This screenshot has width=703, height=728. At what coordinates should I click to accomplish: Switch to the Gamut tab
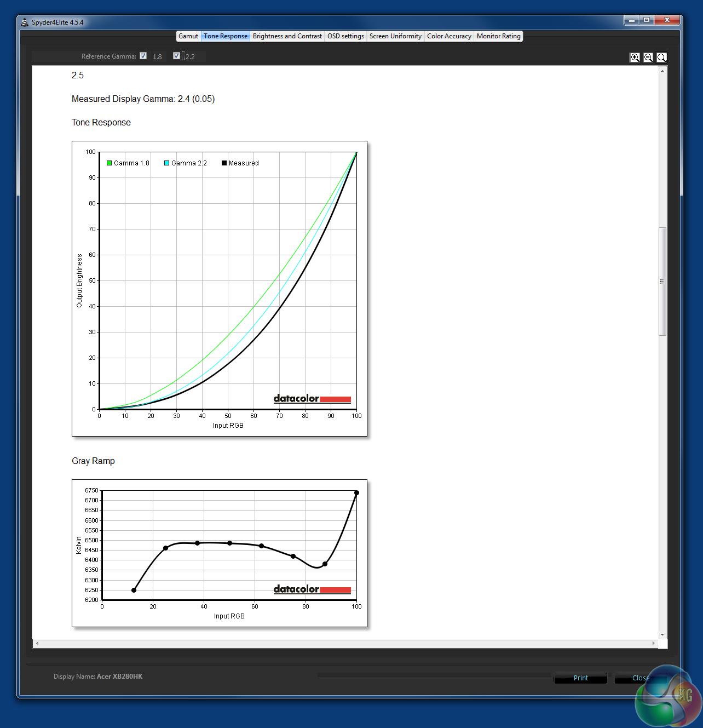pos(188,36)
